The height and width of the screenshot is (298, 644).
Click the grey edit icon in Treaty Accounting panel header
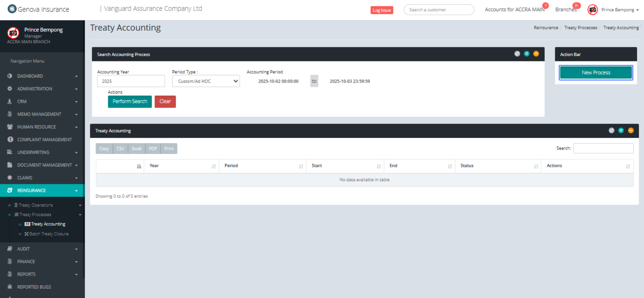(611, 130)
